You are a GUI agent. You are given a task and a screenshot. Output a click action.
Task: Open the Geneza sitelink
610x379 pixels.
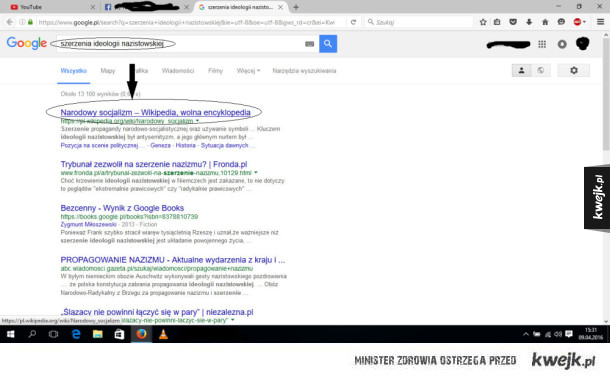(x=160, y=146)
